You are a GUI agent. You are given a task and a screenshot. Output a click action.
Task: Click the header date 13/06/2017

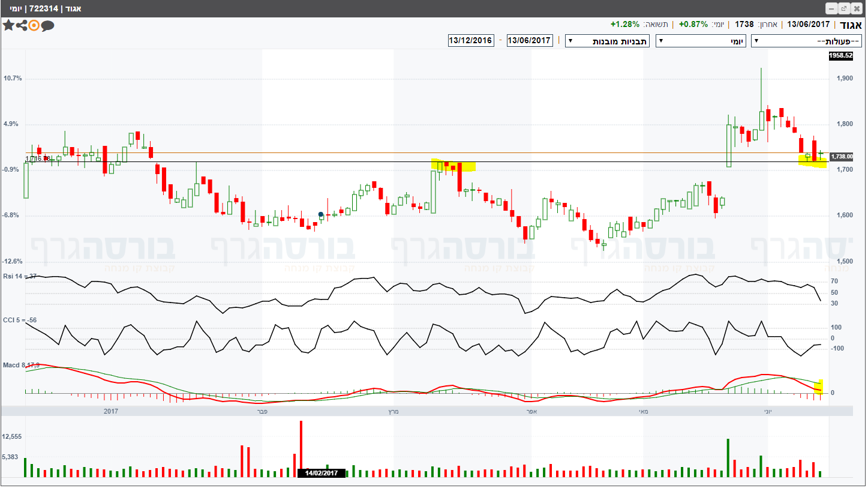tap(809, 24)
